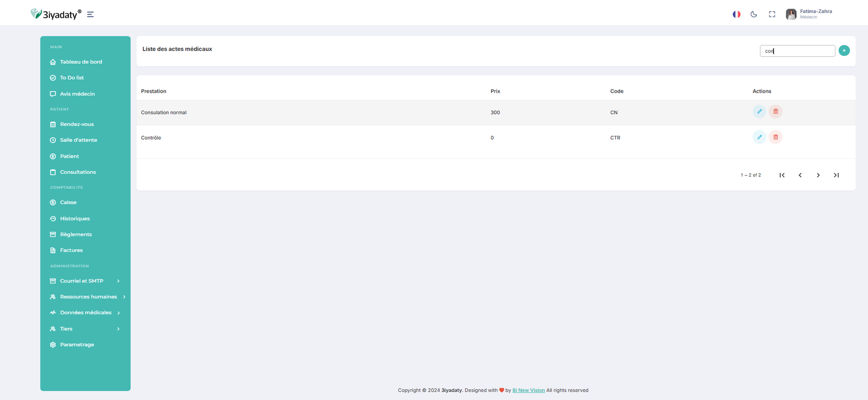Open the French language flag selector

pos(736,15)
